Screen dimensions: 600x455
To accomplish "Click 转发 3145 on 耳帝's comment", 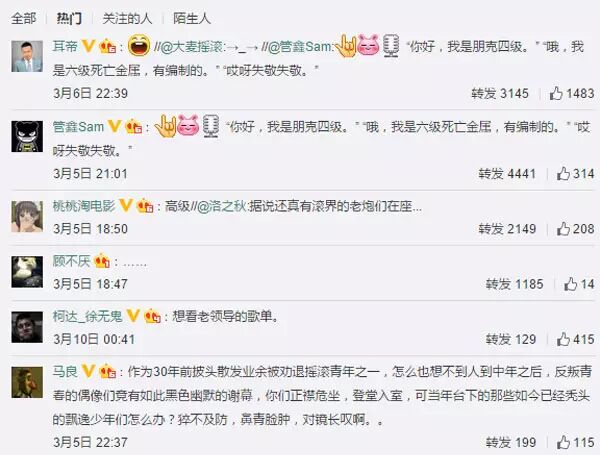I will pos(500,93).
